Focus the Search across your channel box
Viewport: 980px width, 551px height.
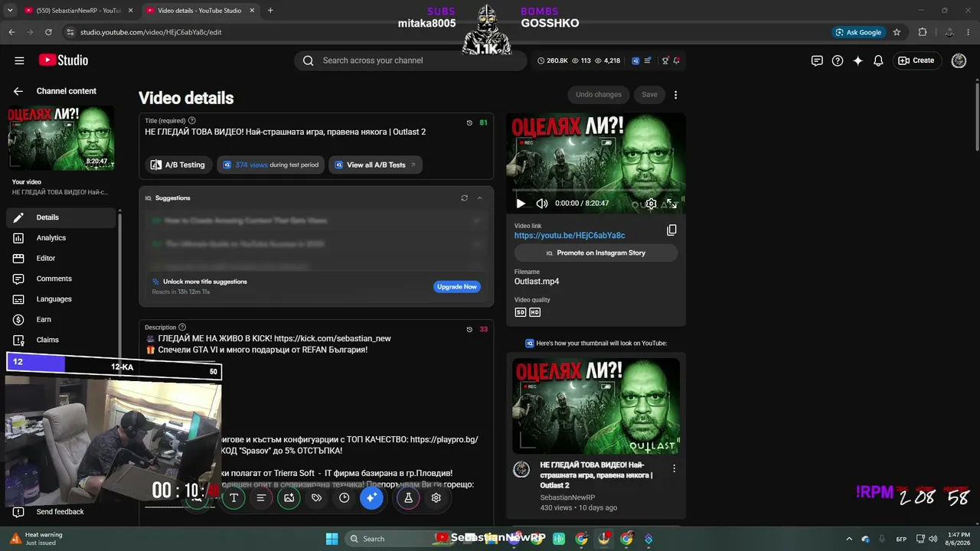pos(410,60)
